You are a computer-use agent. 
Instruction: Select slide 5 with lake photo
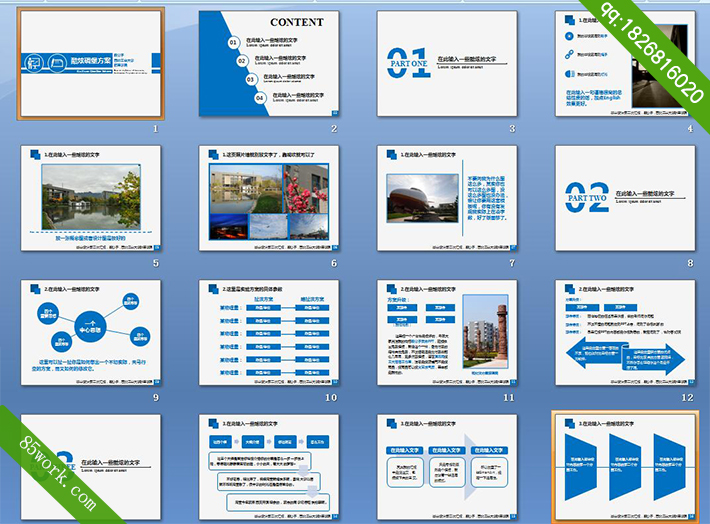coord(91,198)
